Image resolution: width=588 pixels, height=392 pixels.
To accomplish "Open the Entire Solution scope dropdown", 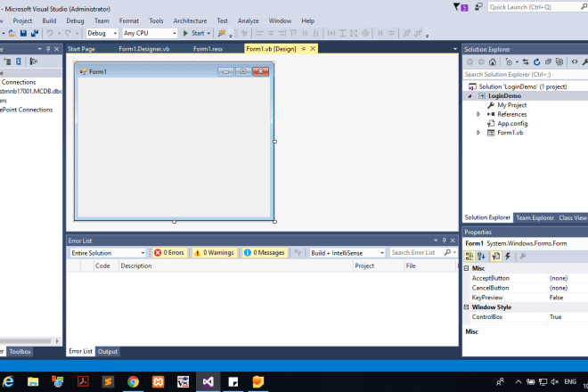I will [x=108, y=253].
